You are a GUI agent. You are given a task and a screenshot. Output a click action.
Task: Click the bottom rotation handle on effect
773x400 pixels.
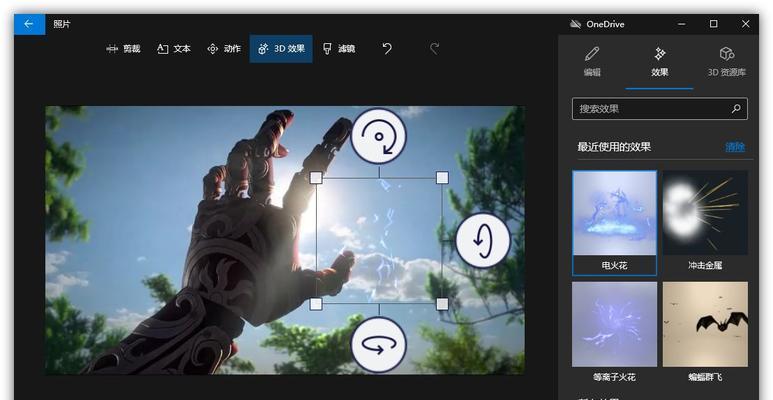coord(378,345)
